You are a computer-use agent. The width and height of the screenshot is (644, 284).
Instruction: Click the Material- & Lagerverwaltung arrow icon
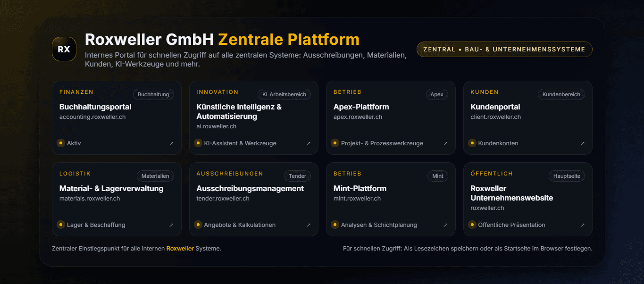pos(172,225)
